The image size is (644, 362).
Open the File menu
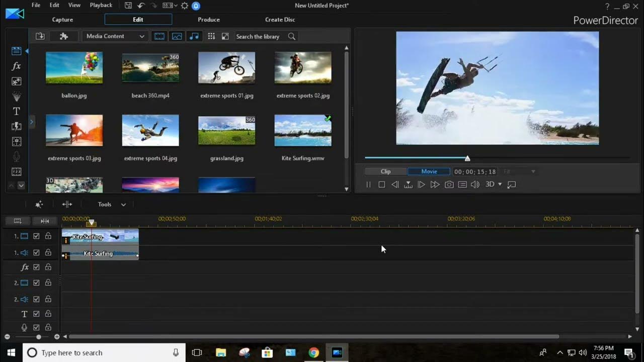point(36,5)
